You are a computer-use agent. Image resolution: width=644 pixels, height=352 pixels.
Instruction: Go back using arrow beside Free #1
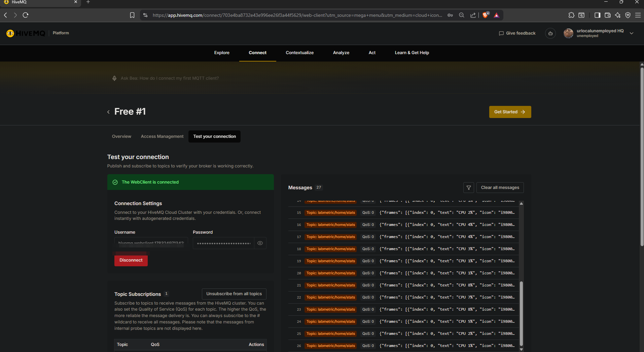(x=108, y=112)
